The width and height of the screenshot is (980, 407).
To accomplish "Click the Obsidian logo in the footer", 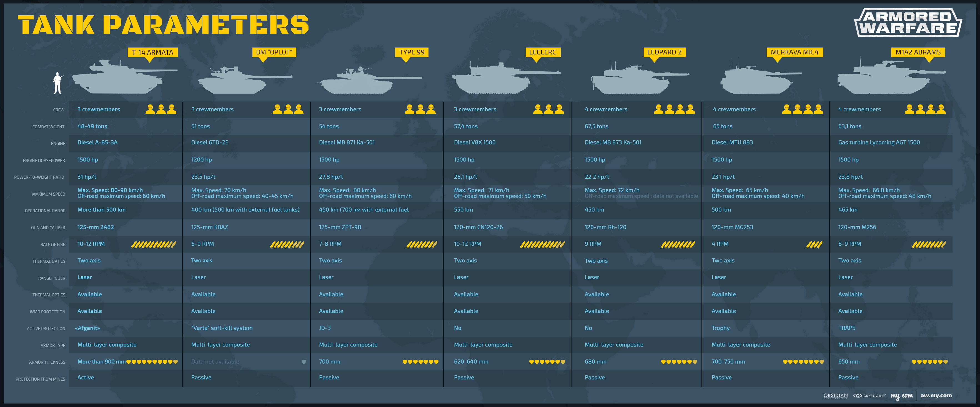I will [x=835, y=396].
